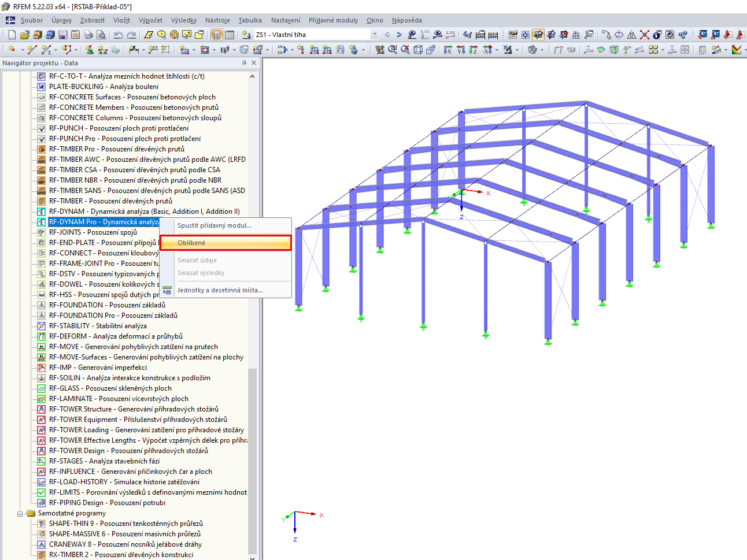The height and width of the screenshot is (560, 747).
Task: Choose Oblíbené in context menu
Action: [225, 243]
